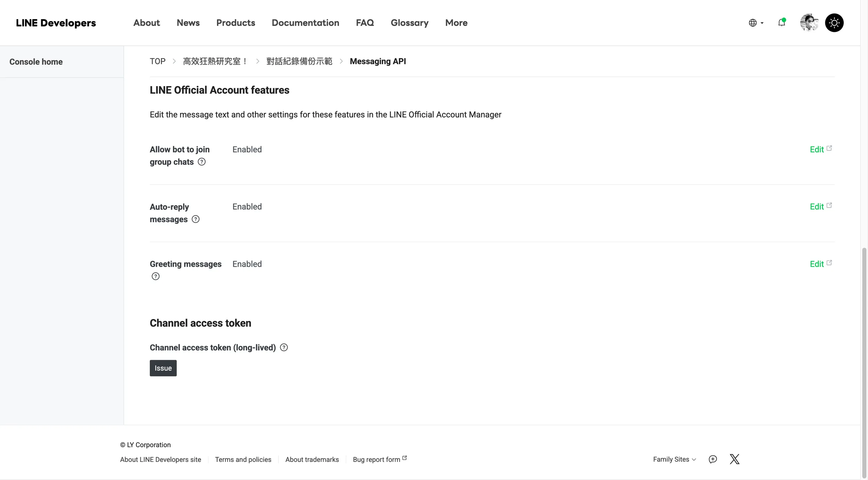Toggle the light/dark theme sun button
The image size is (868, 480).
tap(834, 23)
